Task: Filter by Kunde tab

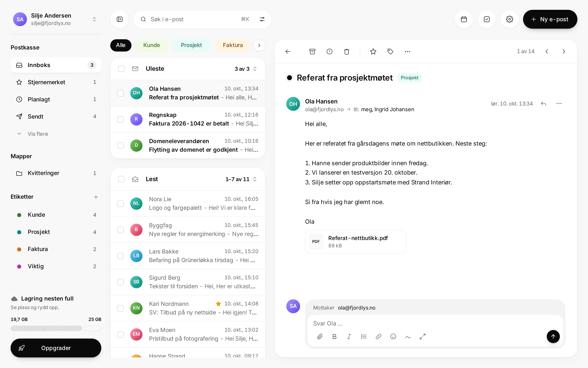Action: point(151,45)
